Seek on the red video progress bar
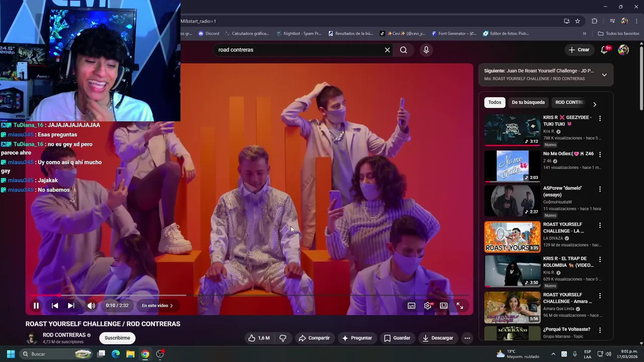Image resolution: width=644 pixels, height=362 pixels. click(x=250, y=295)
